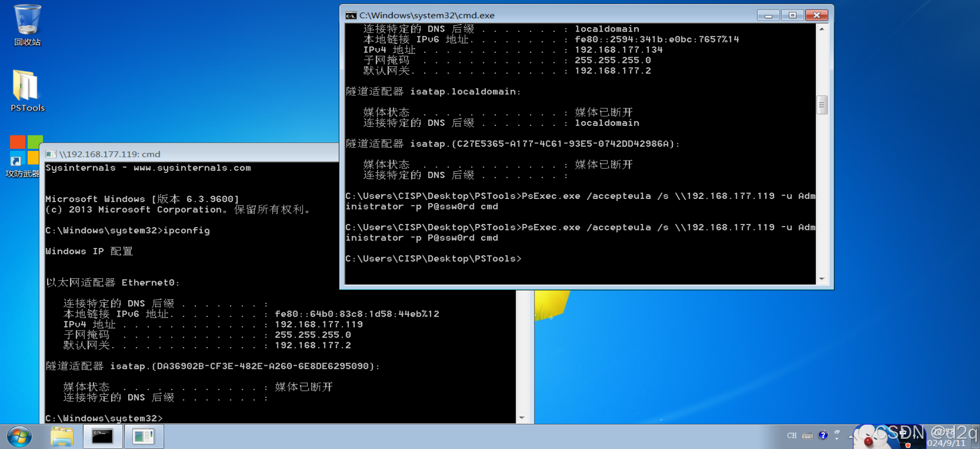This screenshot has height=449, width=980.
Task: Click the 'Microsoft Windows [版本 6.3.9600]' line
Action: coord(142,199)
